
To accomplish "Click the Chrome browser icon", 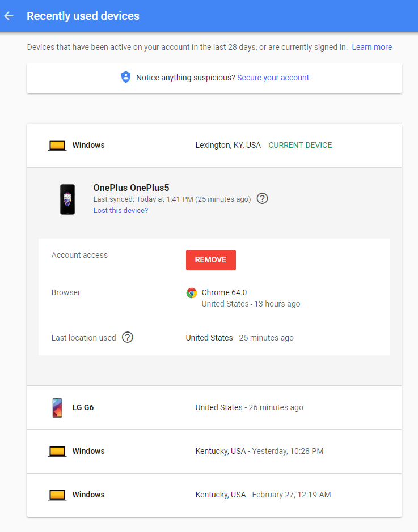I will [x=192, y=293].
